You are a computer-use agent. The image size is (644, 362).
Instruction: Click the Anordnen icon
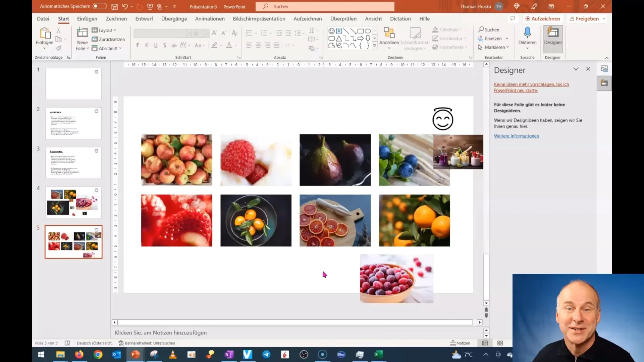coord(389,34)
